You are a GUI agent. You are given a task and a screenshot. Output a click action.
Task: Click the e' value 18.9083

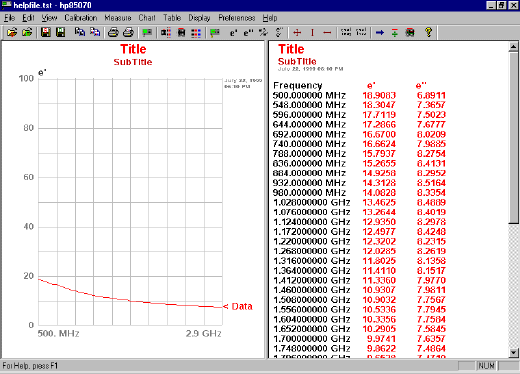point(379,95)
